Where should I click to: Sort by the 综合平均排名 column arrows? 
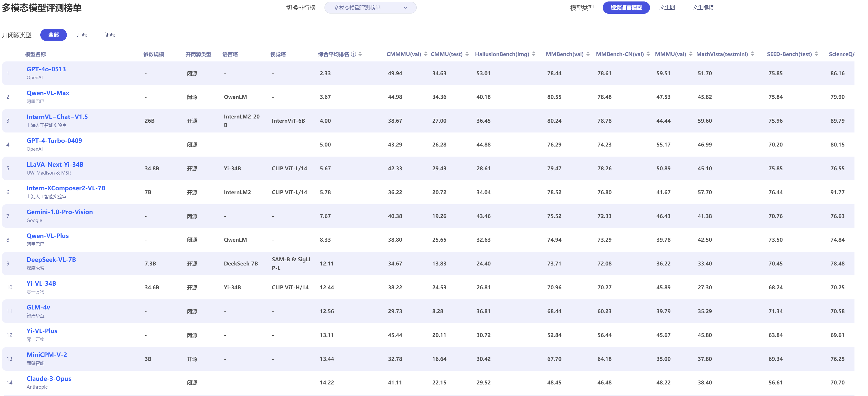pos(360,54)
